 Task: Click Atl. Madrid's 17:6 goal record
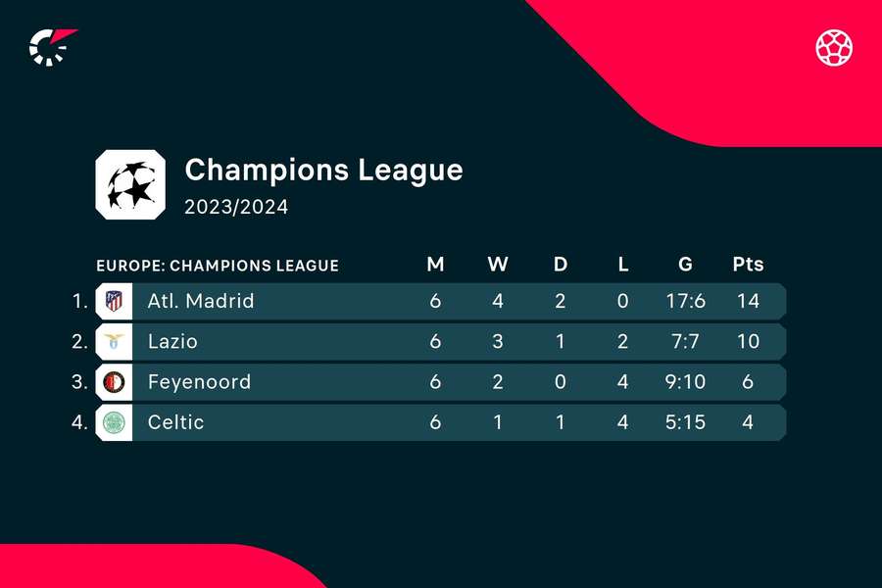pyautogui.click(x=685, y=301)
